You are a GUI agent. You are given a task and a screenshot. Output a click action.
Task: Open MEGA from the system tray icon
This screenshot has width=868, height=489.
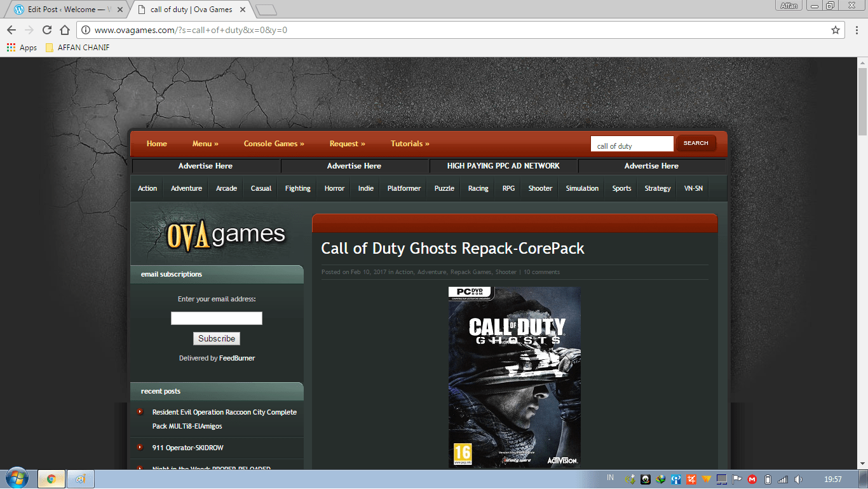point(752,479)
